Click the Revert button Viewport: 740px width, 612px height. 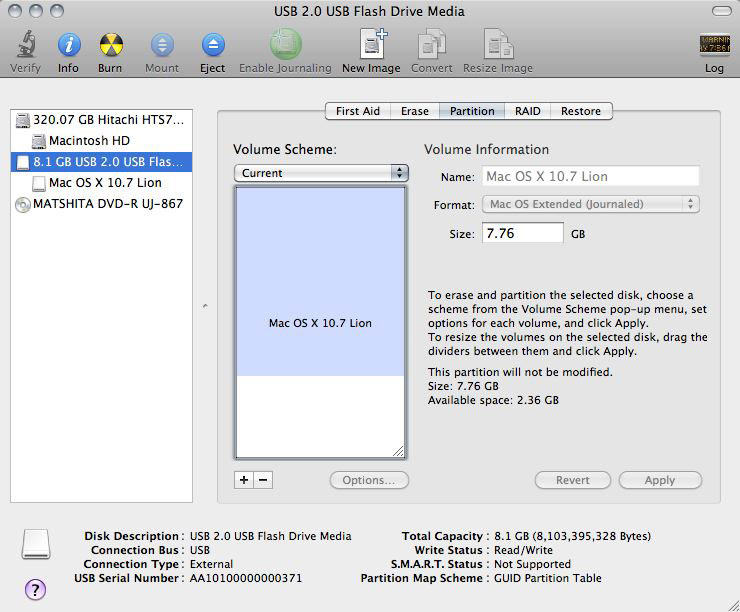tap(572, 480)
